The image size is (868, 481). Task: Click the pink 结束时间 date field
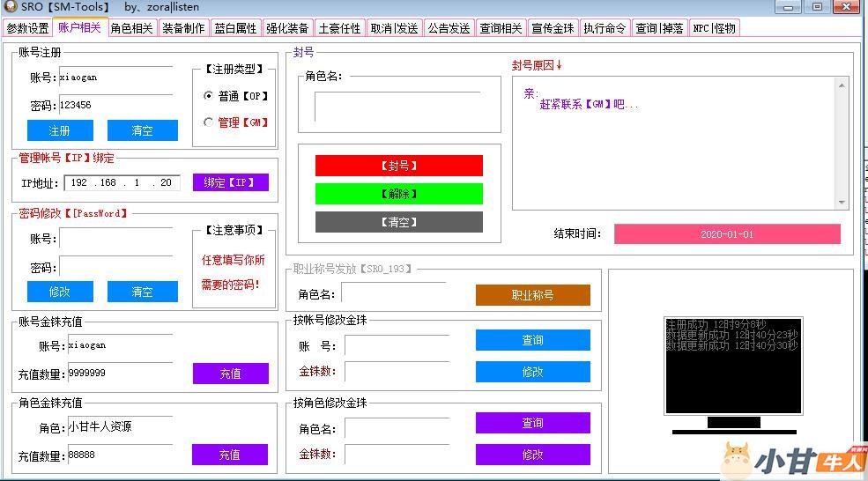click(x=727, y=234)
